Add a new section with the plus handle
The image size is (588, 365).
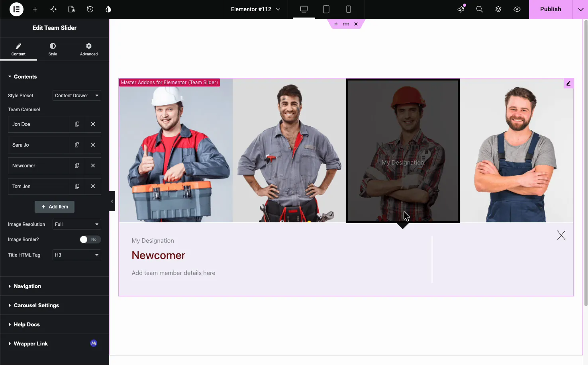336,24
